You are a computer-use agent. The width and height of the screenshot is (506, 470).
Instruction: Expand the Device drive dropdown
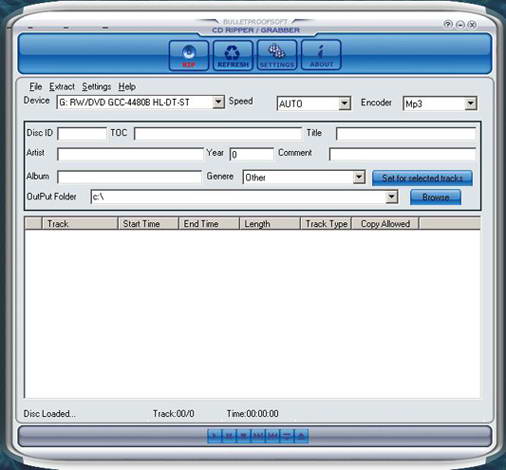tap(218, 102)
